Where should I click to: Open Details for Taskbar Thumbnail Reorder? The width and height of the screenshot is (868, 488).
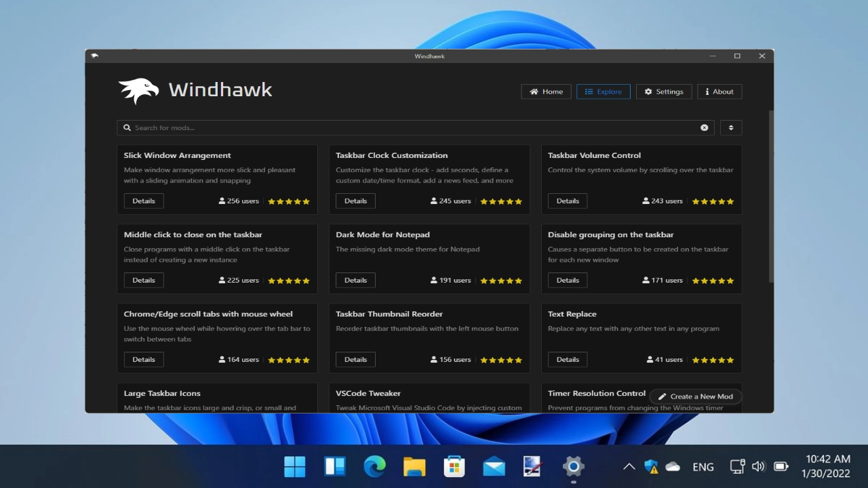355,359
